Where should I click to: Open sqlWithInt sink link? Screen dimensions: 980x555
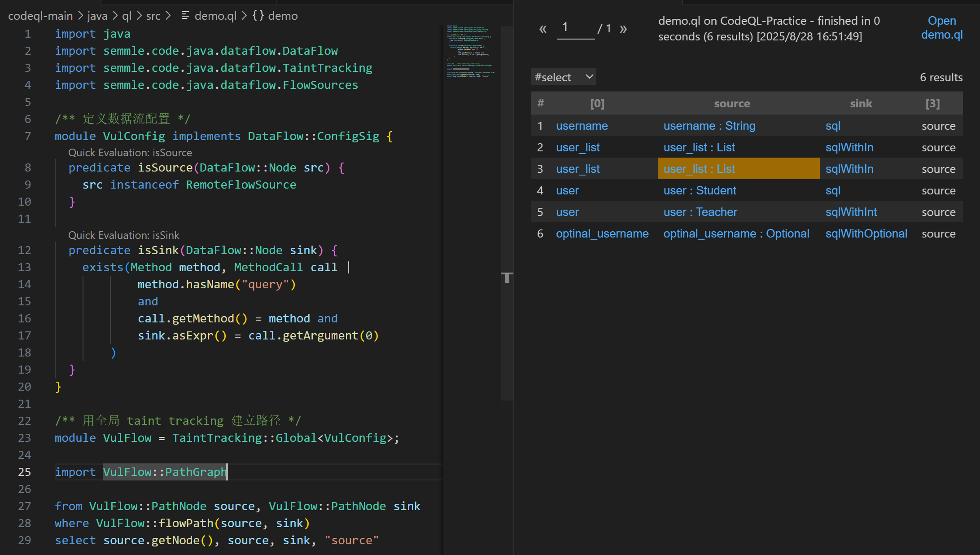tap(851, 212)
